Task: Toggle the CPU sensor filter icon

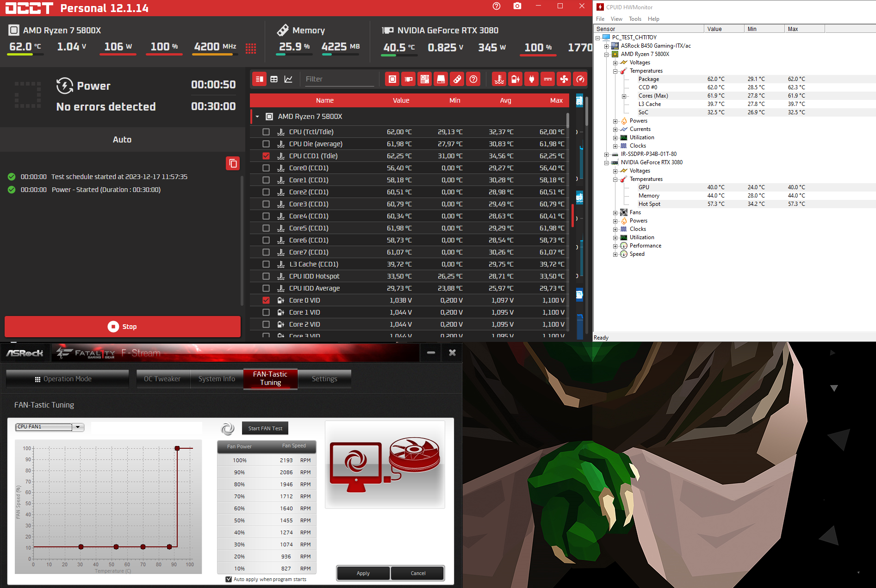Action: click(392, 79)
